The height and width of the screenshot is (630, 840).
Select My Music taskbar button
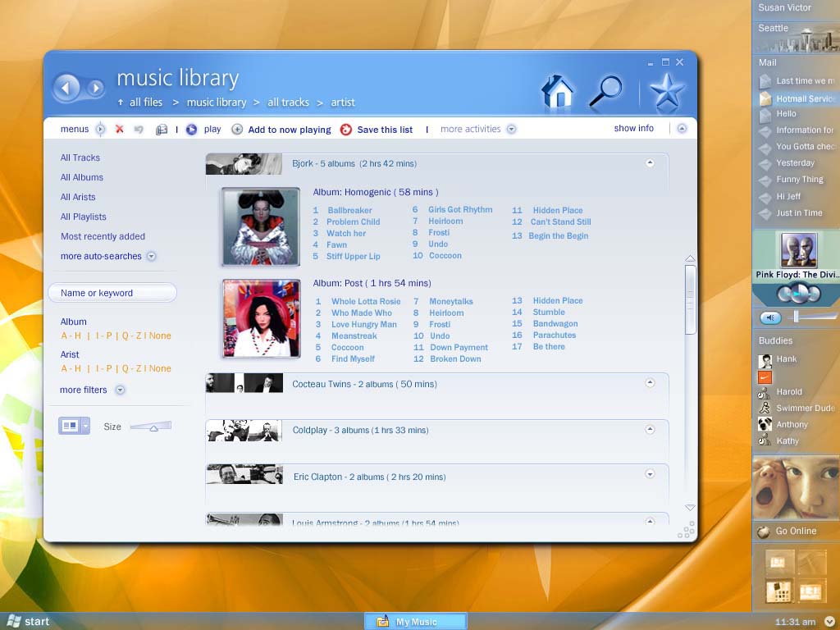pyautogui.click(x=416, y=622)
